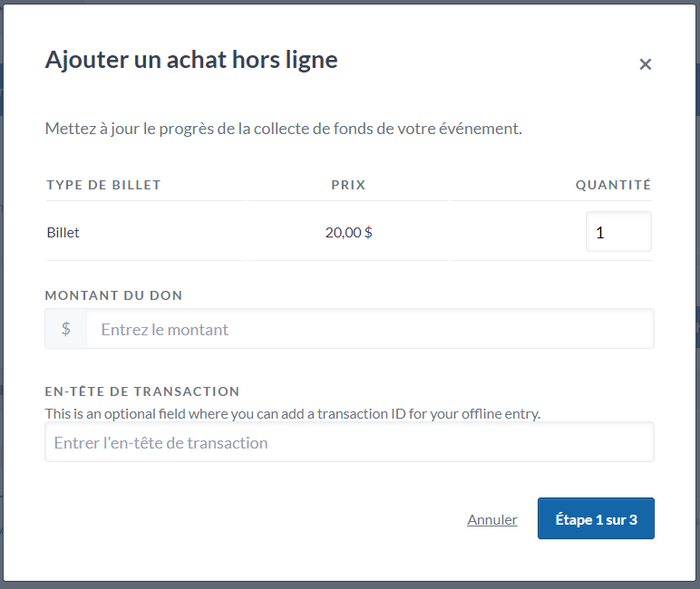Click the Annuler link
The image size is (700, 589).
492,519
